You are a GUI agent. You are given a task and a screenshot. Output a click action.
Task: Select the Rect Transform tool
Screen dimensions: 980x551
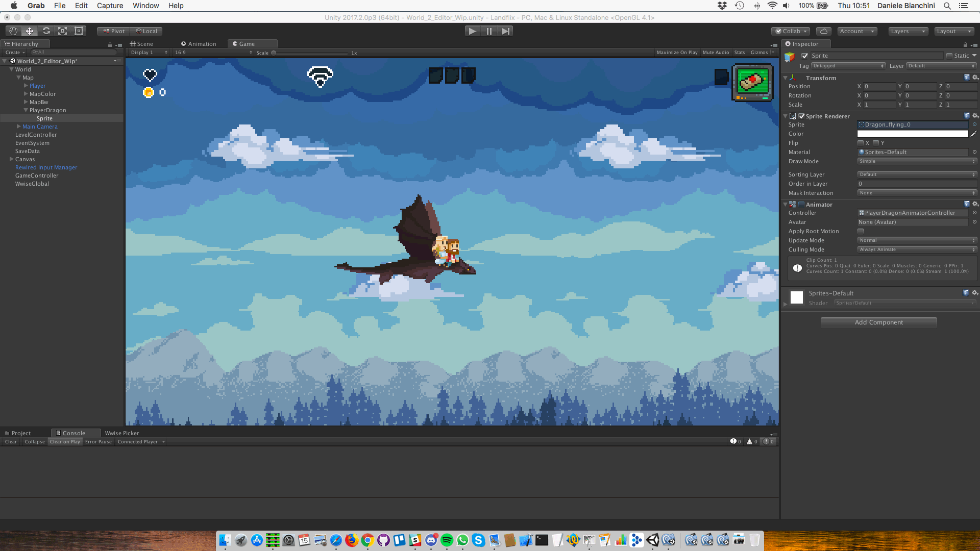pyautogui.click(x=79, y=31)
